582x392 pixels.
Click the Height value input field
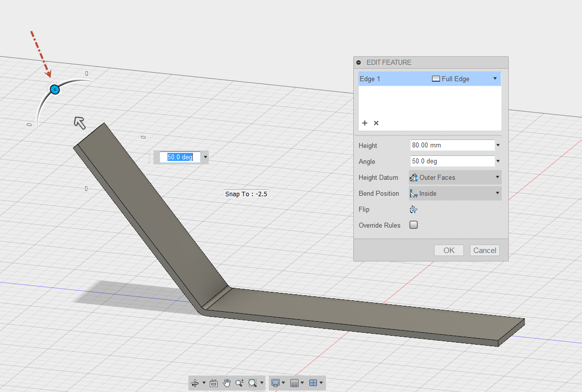click(451, 145)
